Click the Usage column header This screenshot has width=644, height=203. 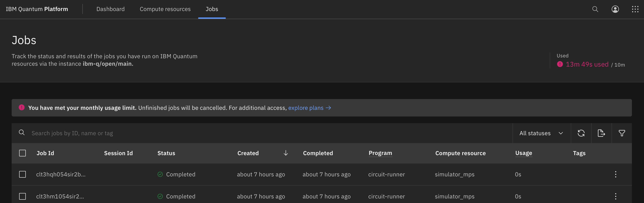(x=524, y=153)
